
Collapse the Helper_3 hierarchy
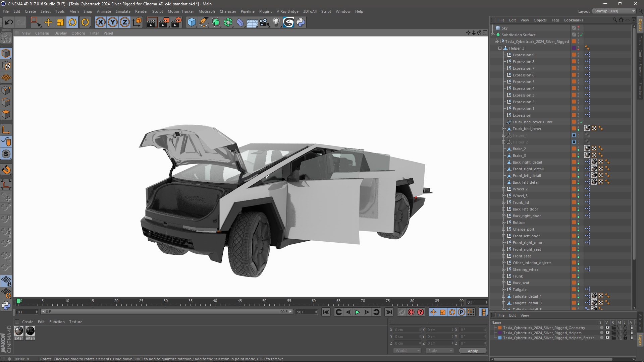pos(500,48)
